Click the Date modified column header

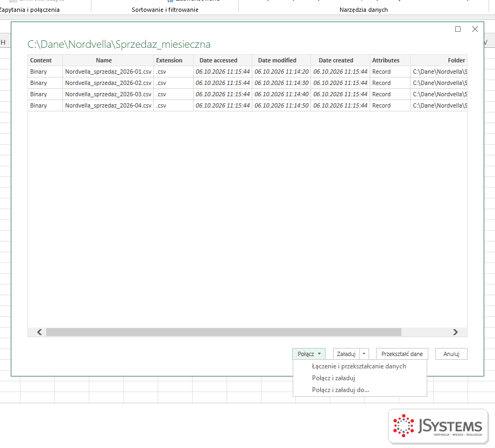coord(281,60)
